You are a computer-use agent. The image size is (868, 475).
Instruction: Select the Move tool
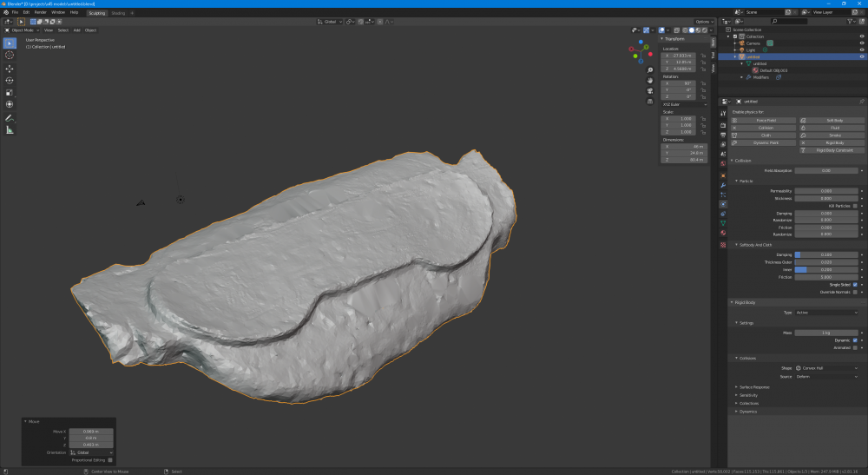(x=10, y=68)
